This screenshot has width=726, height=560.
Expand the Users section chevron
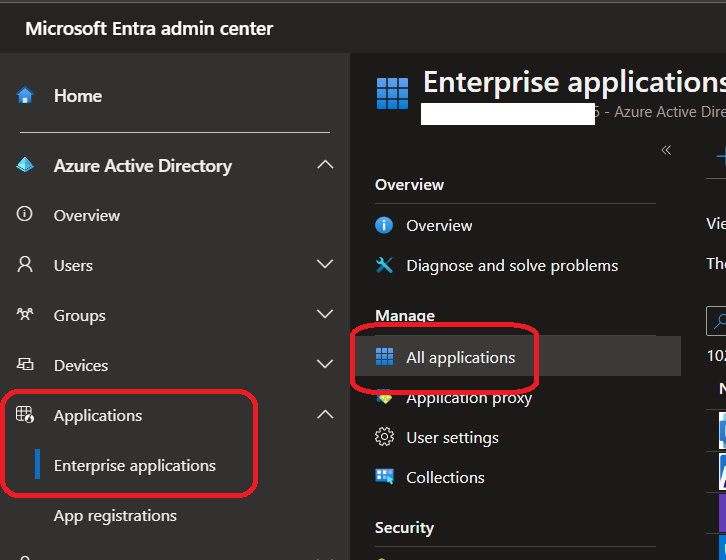[x=325, y=265]
